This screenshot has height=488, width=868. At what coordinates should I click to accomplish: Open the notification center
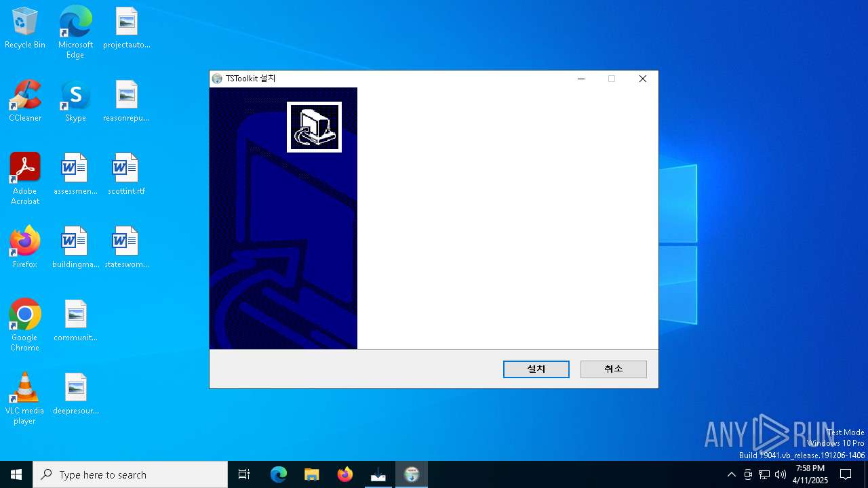[x=846, y=474]
